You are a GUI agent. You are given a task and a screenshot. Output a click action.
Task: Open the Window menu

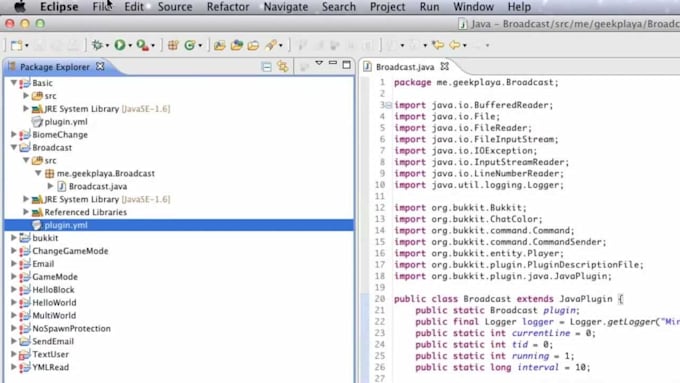point(473,7)
